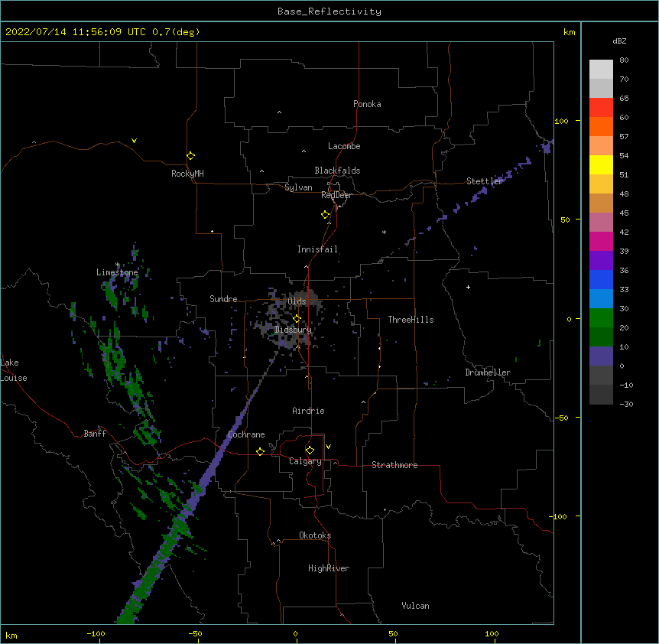This screenshot has width=659, height=644.
Task: Select the blue 33-36 dBZ legend swatch
Action: coord(601,279)
